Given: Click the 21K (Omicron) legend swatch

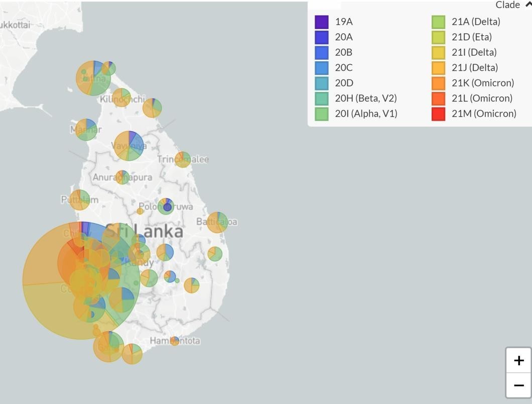Looking at the screenshot, I should pyautogui.click(x=438, y=83).
